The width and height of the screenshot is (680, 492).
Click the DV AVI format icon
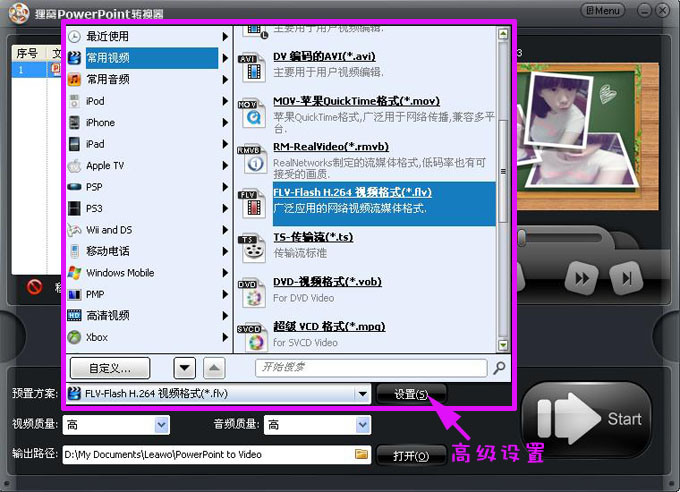252,67
